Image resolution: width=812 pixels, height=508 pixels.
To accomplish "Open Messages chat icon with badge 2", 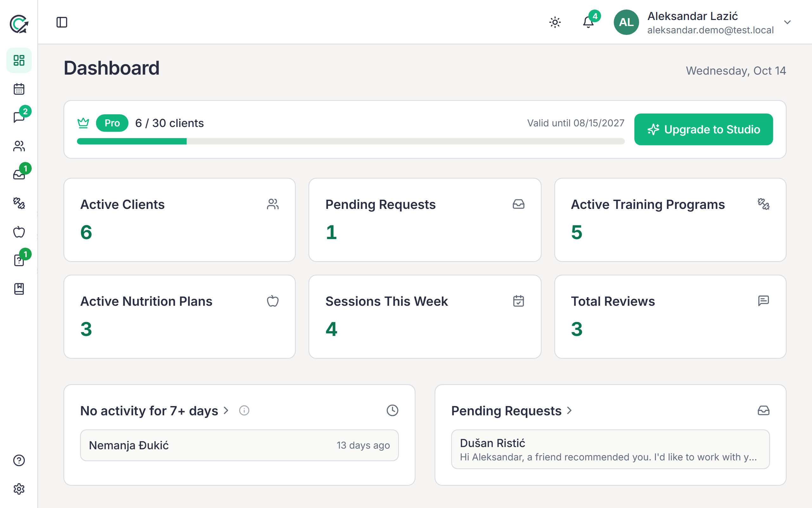I will (x=19, y=117).
